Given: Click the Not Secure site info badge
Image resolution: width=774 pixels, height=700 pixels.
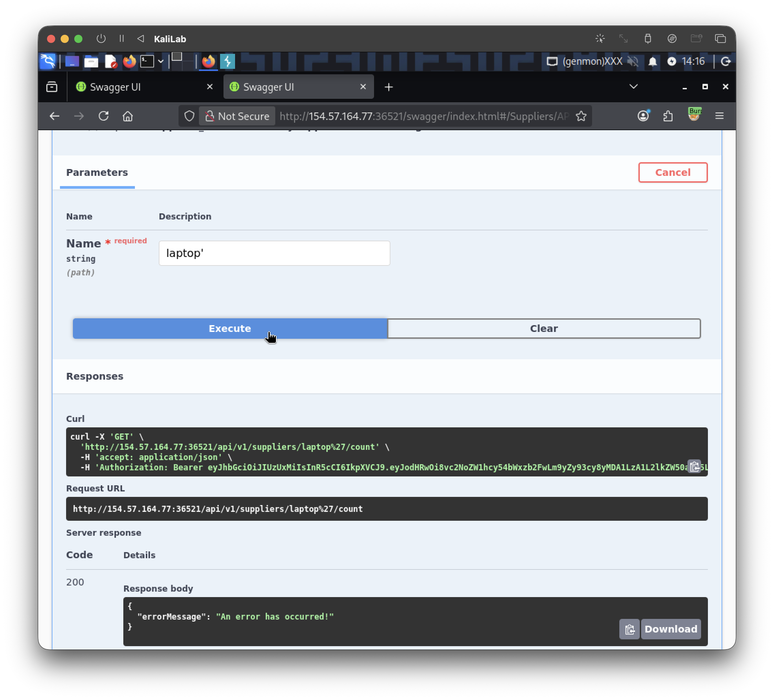Looking at the screenshot, I should pyautogui.click(x=237, y=116).
